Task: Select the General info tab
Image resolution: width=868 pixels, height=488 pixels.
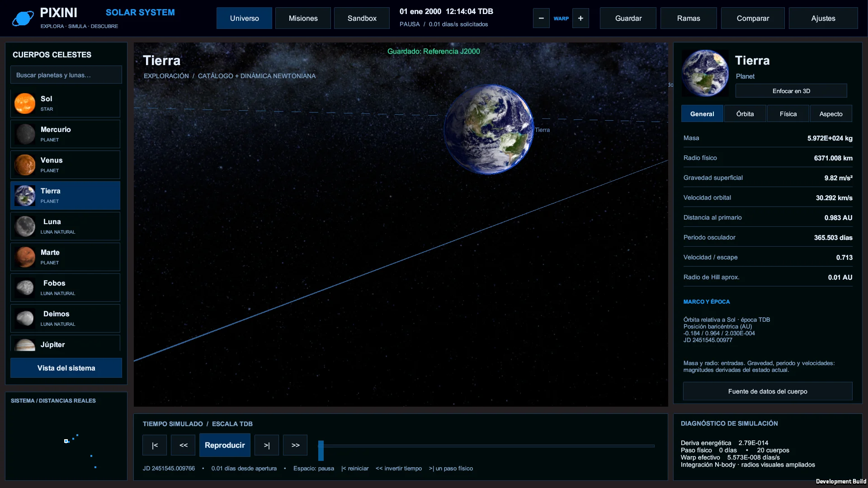Action: pos(702,114)
